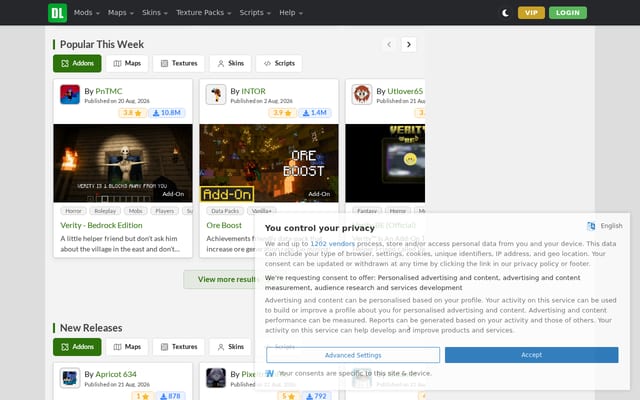Expand the Texture Packs dropdown menu
This screenshot has width=640, height=400.
pos(203,13)
